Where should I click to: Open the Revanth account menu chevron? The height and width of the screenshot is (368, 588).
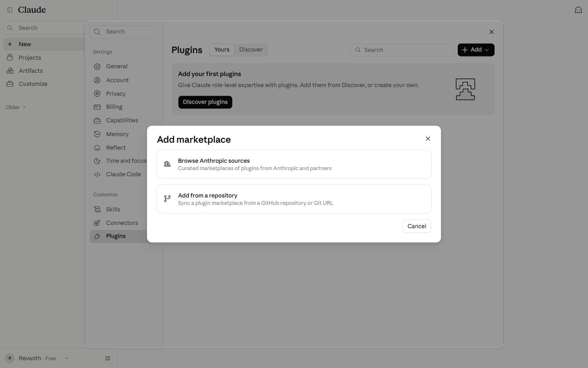point(66,358)
